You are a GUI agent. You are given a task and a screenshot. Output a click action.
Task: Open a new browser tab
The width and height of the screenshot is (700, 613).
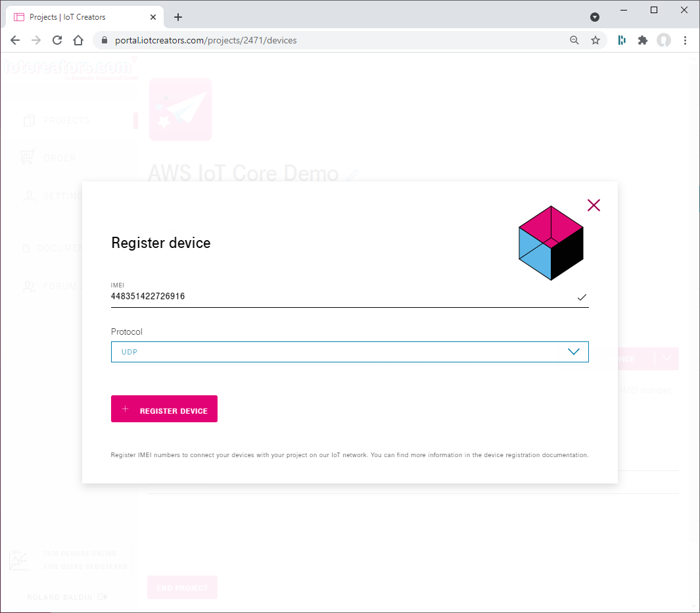point(177,16)
